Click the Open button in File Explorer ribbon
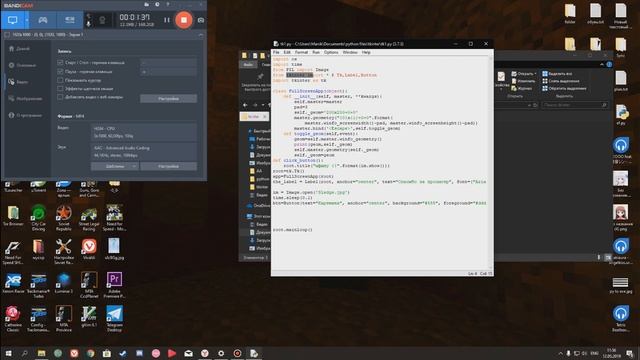 (524, 74)
